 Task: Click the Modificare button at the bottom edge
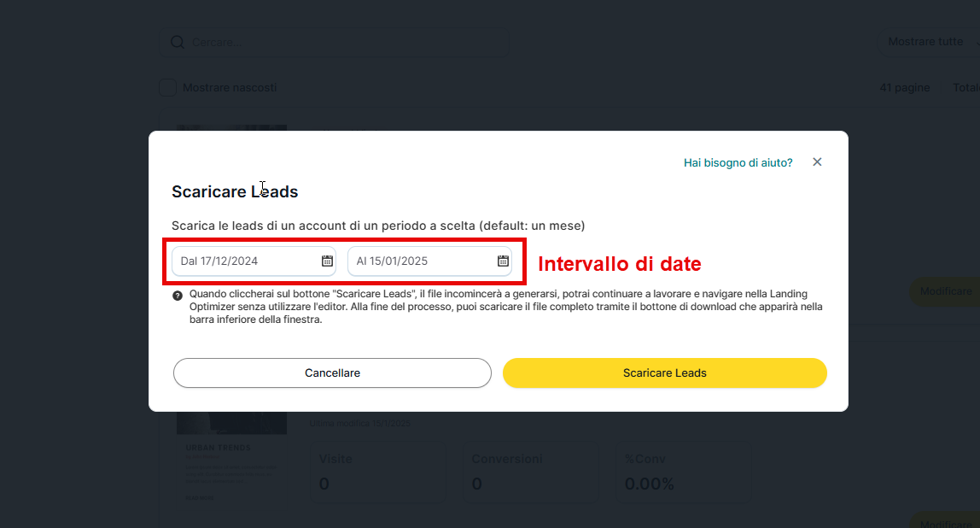(945, 522)
